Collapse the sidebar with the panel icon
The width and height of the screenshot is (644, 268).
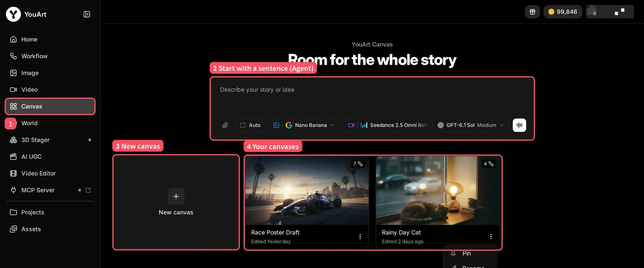point(87,14)
